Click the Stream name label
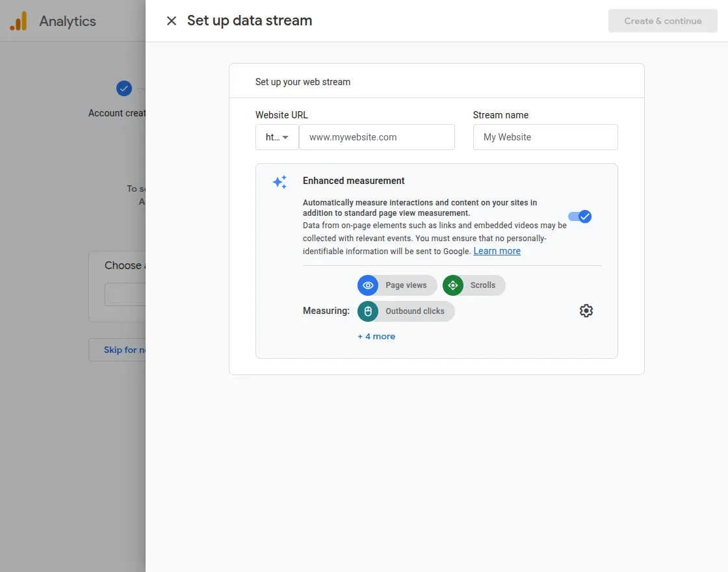728x572 pixels. (x=500, y=114)
